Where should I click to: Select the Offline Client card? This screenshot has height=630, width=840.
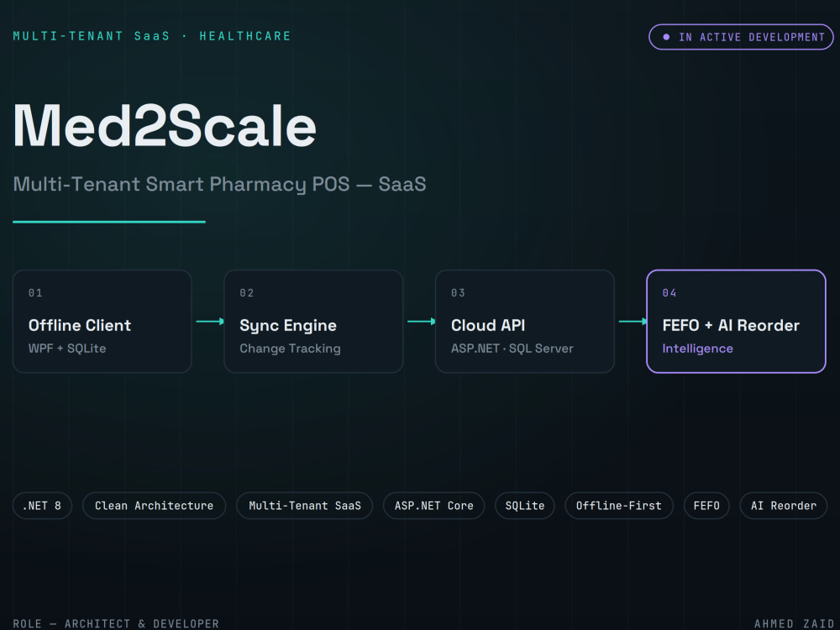(x=102, y=322)
